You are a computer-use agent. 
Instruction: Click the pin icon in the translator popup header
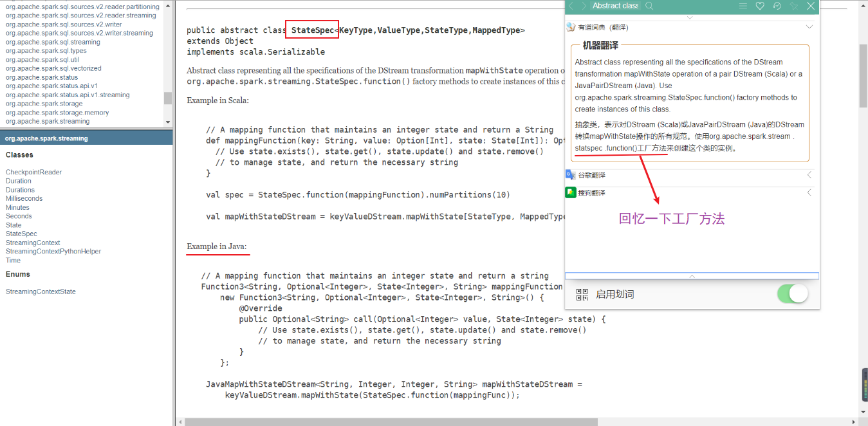click(x=793, y=6)
